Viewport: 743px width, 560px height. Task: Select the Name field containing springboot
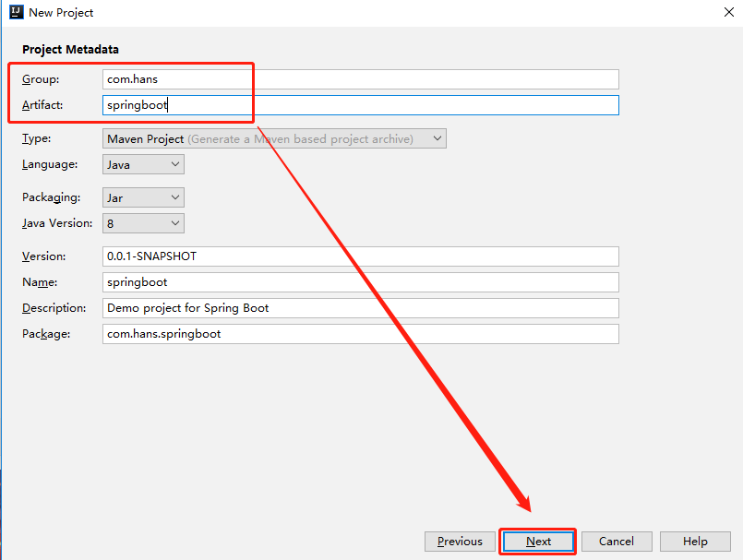[360, 282]
